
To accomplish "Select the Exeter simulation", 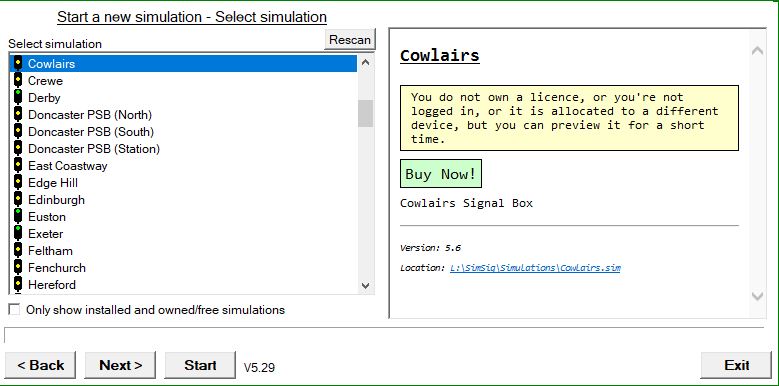I will point(183,233).
